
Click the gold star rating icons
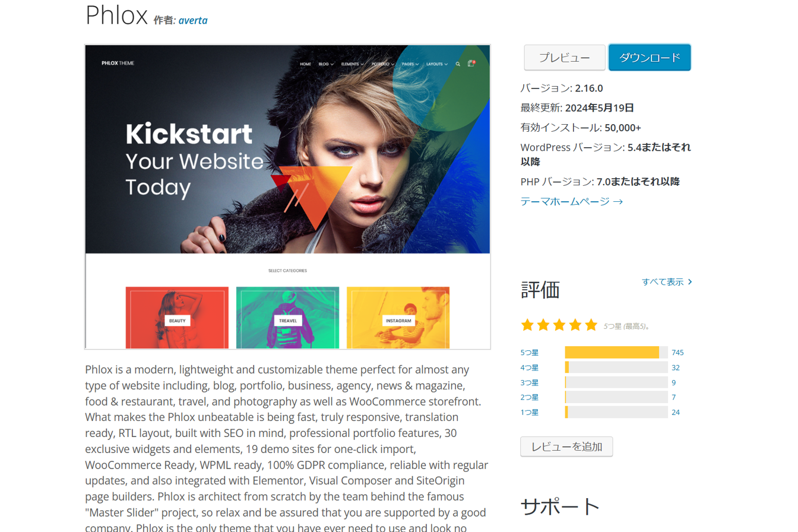pos(559,325)
